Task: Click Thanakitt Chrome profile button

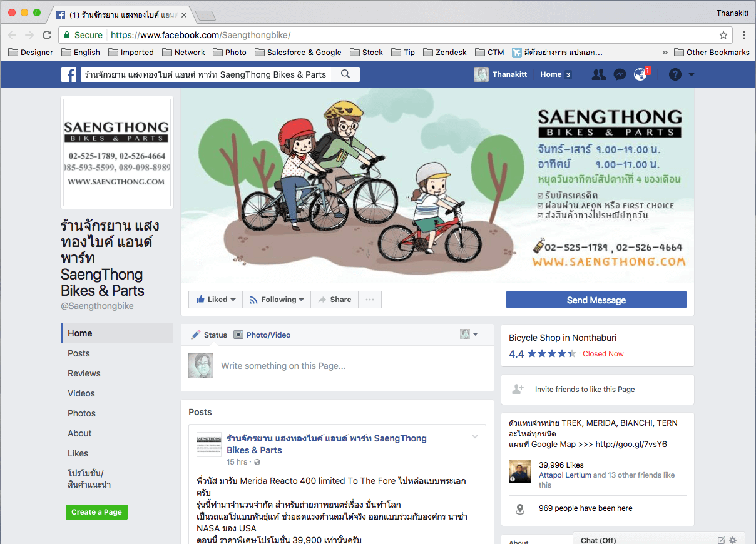Action: click(732, 13)
